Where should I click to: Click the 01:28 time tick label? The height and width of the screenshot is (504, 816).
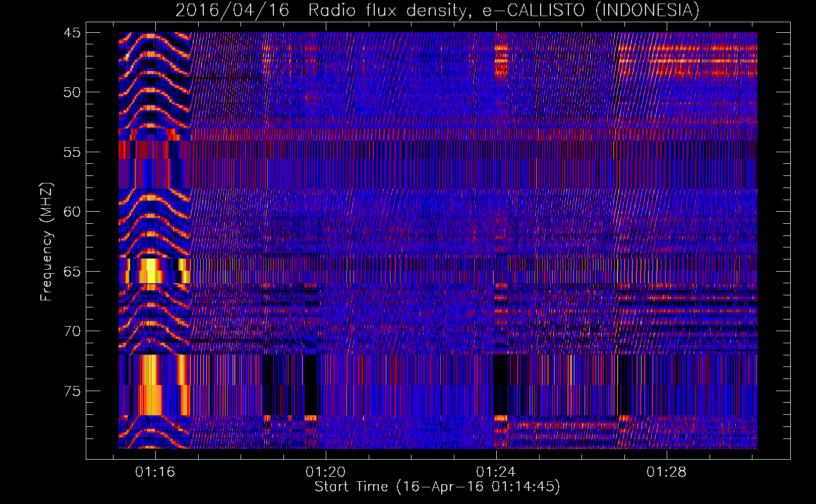coord(667,472)
